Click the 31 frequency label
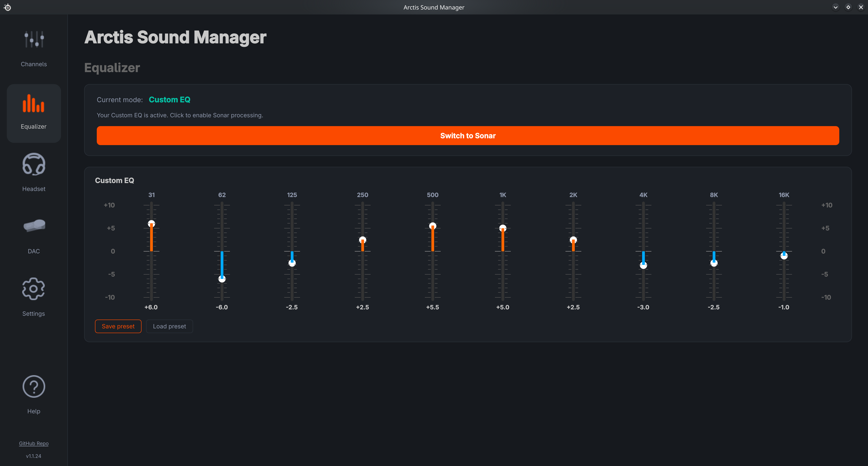868x466 pixels. point(152,195)
